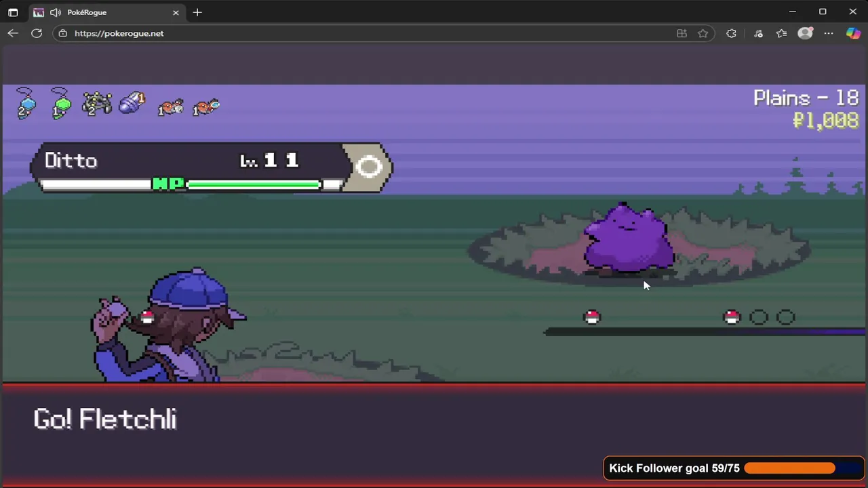868x488 pixels.
Task: Click the purple lure spray item icon
Action: pyautogui.click(x=132, y=103)
